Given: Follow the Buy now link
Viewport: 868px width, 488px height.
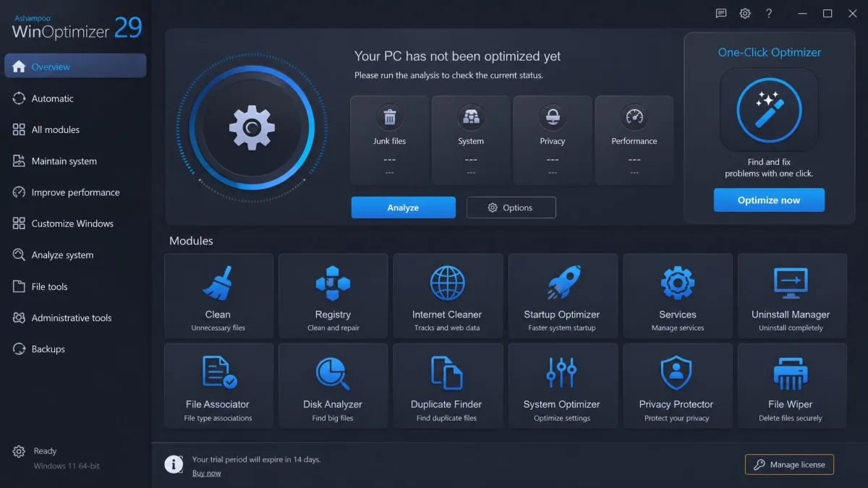Looking at the screenshot, I should pyautogui.click(x=207, y=474).
